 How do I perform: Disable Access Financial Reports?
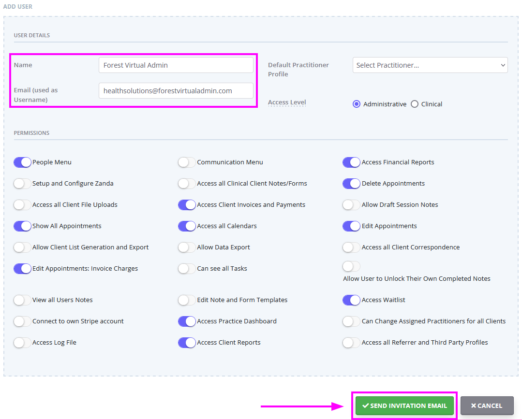351,162
